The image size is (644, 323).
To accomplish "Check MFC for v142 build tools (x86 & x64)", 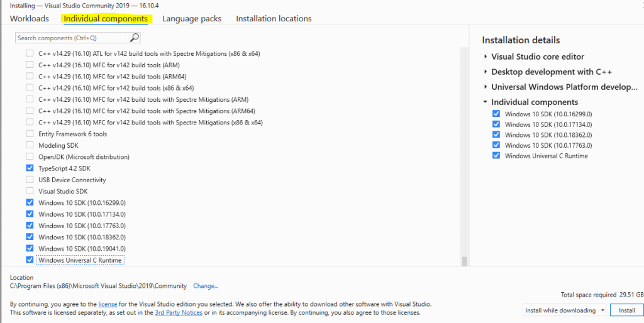I will (30, 88).
